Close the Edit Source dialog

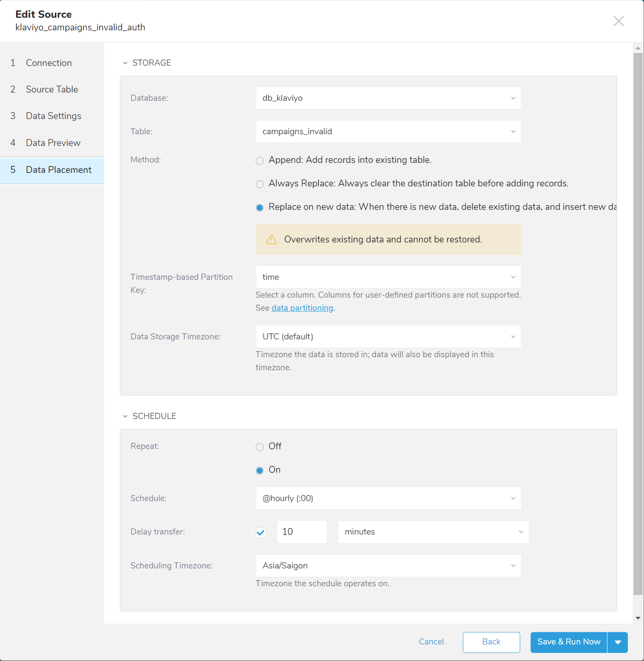[618, 21]
